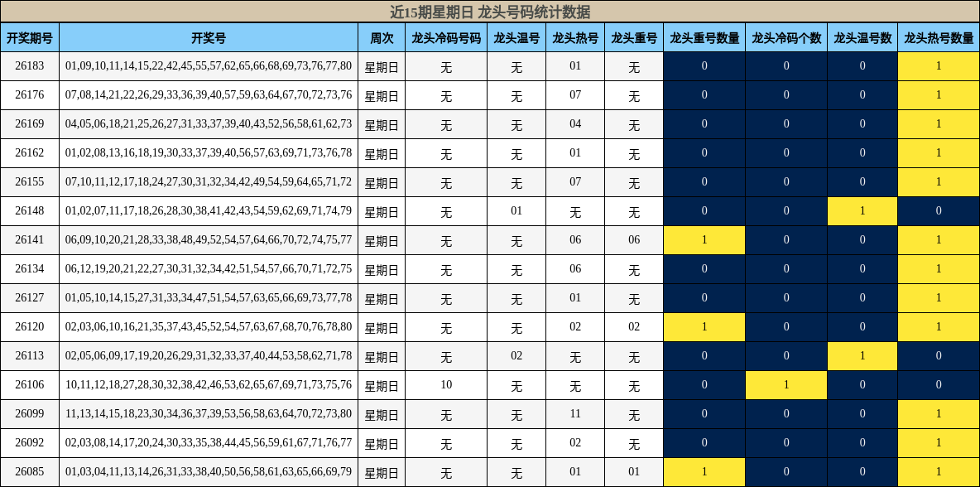Select repeat number 01 in row 26085
This screenshot has width=980, height=487.
634,472
